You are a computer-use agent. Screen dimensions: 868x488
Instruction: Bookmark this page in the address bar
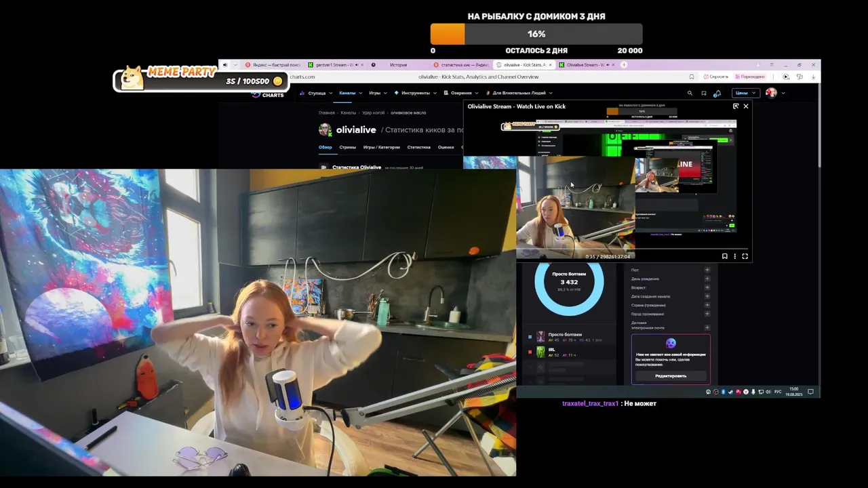click(692, 77)
